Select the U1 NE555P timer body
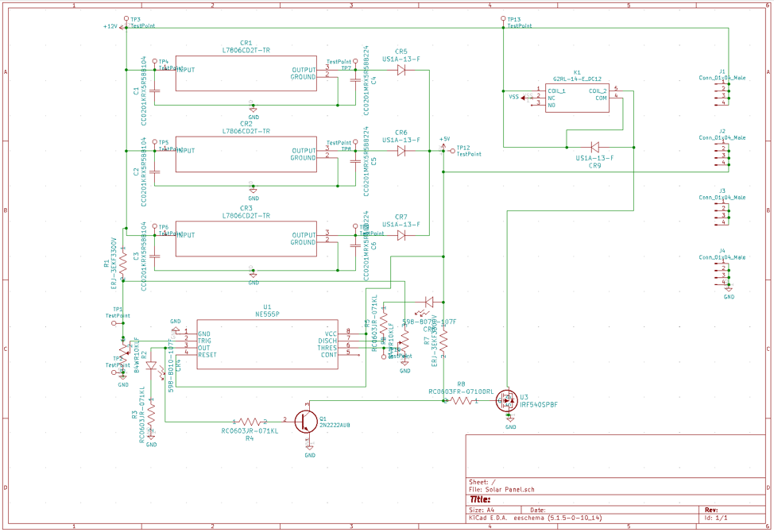This screenshot has width=774, height=532. tap(266, 344)
